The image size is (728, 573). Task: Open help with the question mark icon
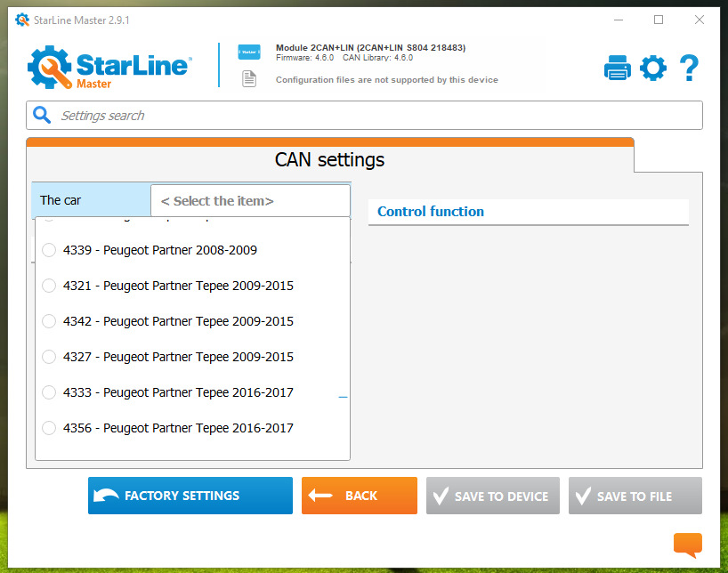(689, 68)
